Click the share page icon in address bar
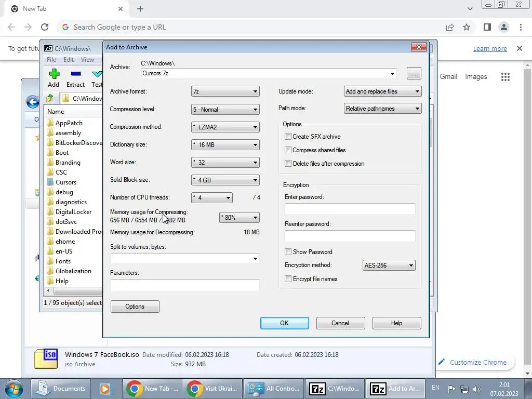Screen dimensions: 532x399 click(450, 27)
